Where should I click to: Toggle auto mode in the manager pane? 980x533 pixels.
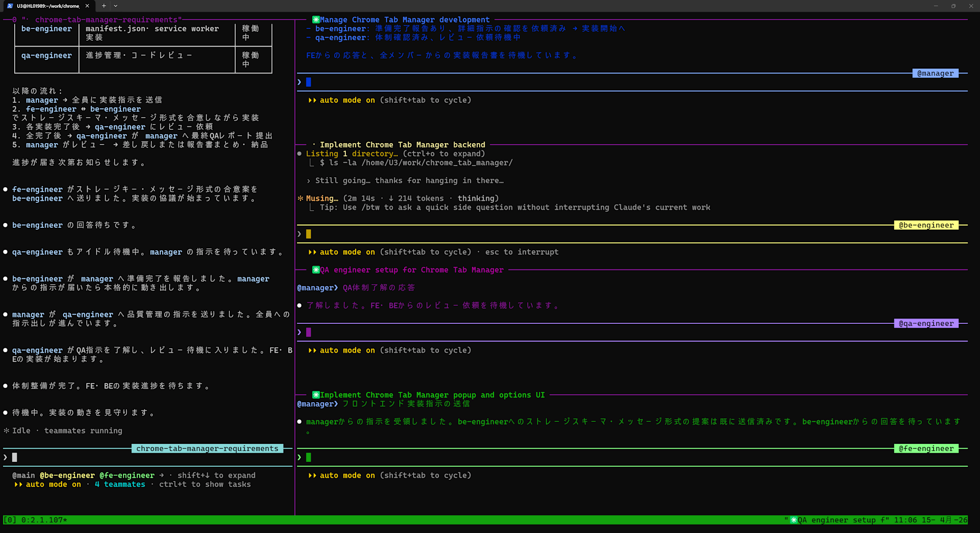tap(346, 100)
